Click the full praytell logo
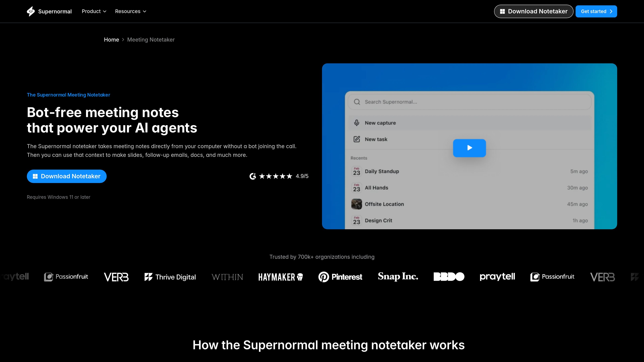Image resolution: width=644 pixels, height=362 pixels. click(497, 277)
